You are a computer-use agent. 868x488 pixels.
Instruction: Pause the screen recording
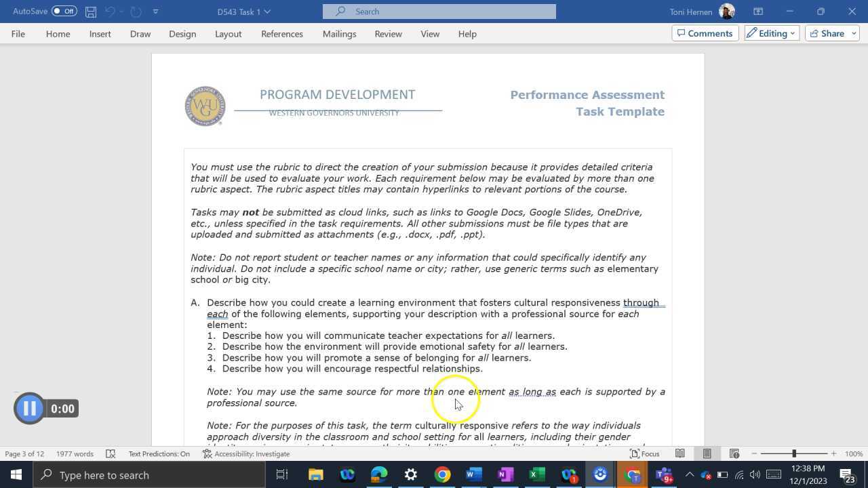pyautogui.click(x=29, y=408)
